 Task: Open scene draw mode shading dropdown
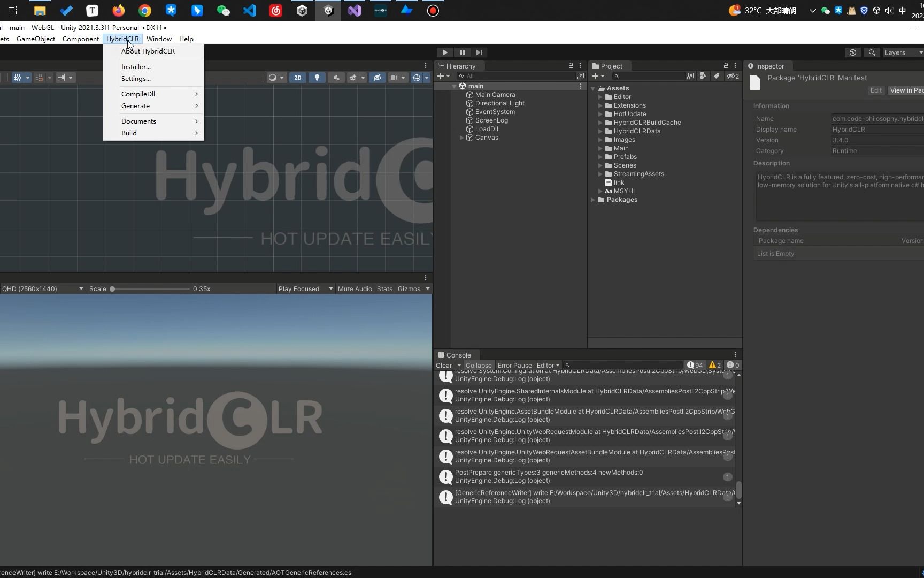point(276,78)
